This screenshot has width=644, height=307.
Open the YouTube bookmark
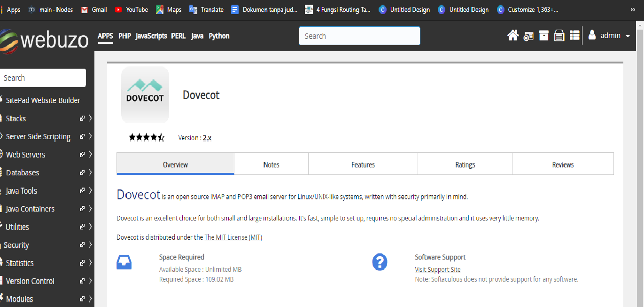point(131,9)
